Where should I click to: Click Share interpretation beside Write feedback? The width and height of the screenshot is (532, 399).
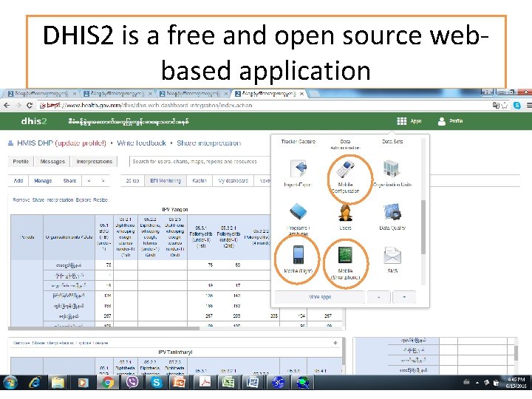(x=208, y=143)
